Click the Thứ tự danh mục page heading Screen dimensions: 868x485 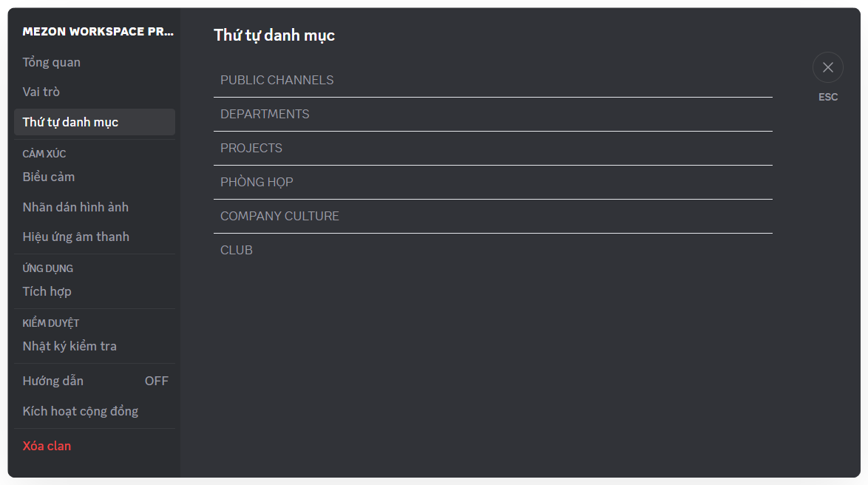pyautogui.click(x=274, y=35)
